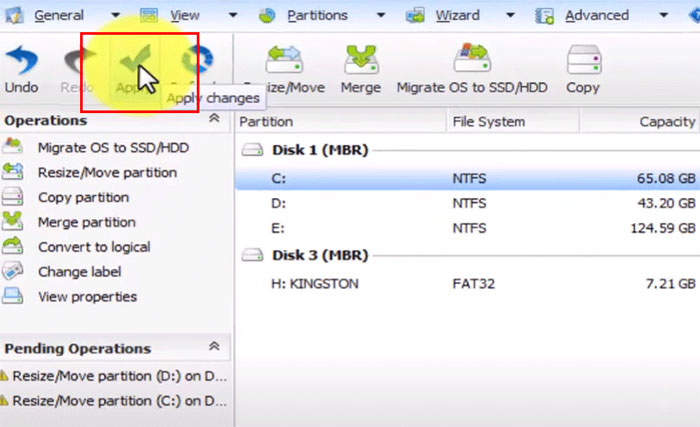Open the Advanced dropdown arrow
700x427 pixels.
click(663, 16)
